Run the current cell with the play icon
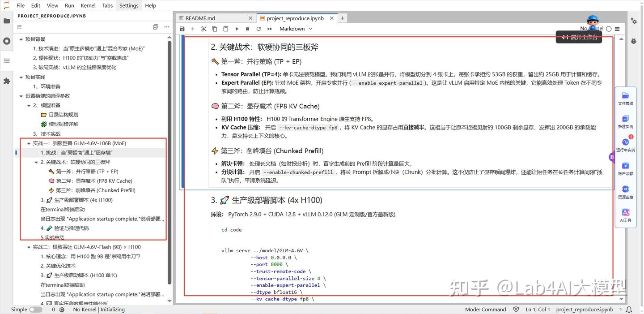This screenshot has width=644, height=314. 237,29
